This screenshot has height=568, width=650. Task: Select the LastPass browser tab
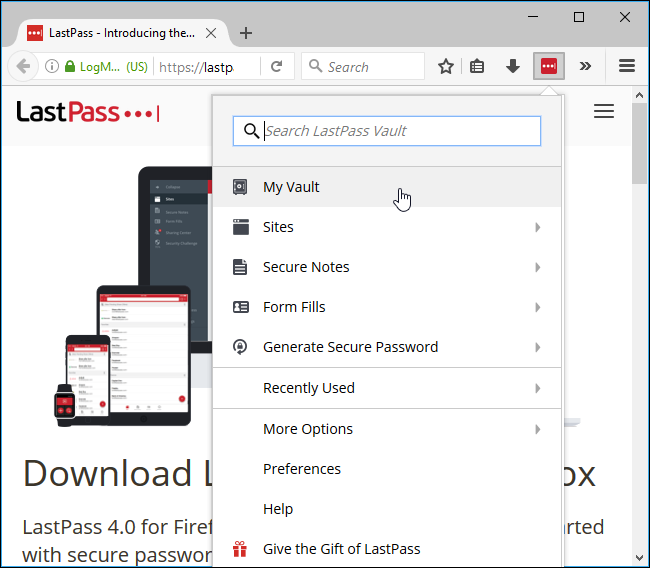[121, 33]
